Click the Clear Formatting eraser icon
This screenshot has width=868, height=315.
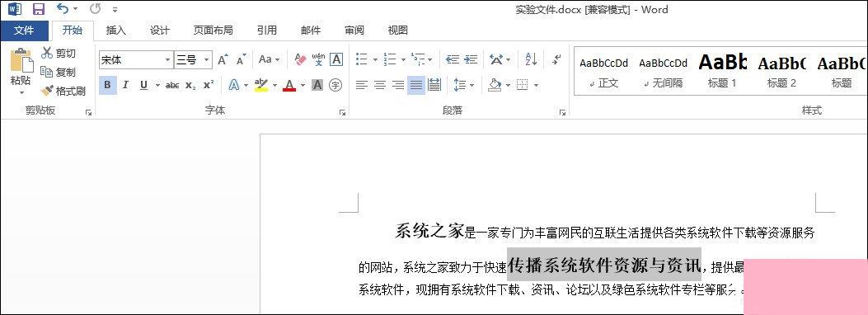coord(300,59)
